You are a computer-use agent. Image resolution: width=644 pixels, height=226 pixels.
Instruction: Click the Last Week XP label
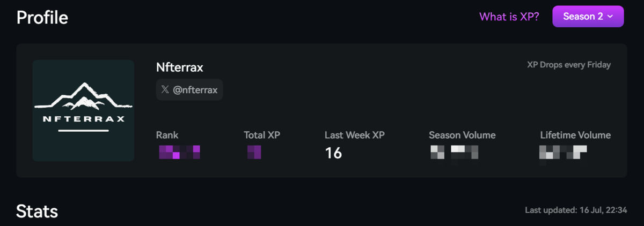coord(355,135)
